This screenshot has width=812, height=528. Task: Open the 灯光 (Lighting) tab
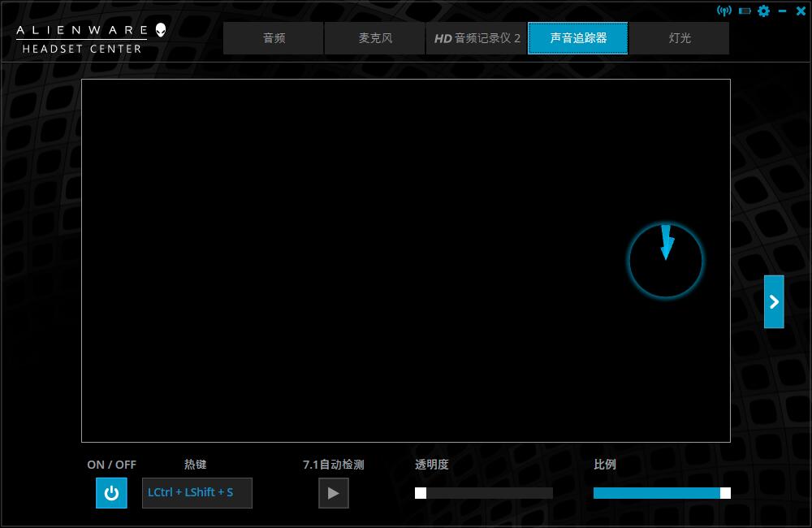680,37
